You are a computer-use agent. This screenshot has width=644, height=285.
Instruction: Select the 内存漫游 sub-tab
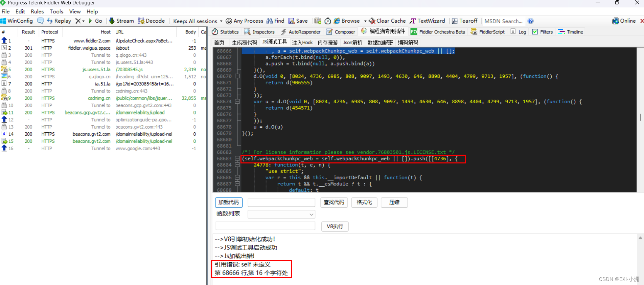click(x=328, y=43)
